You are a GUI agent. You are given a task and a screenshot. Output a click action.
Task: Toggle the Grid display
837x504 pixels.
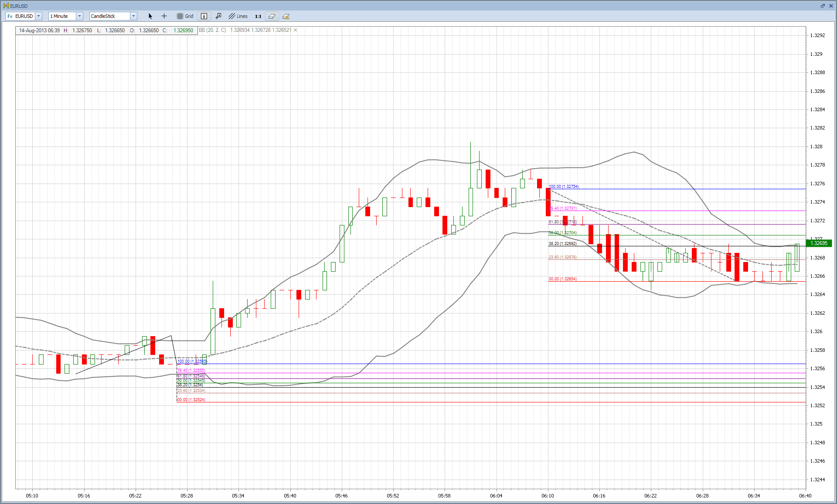(185, 16)
